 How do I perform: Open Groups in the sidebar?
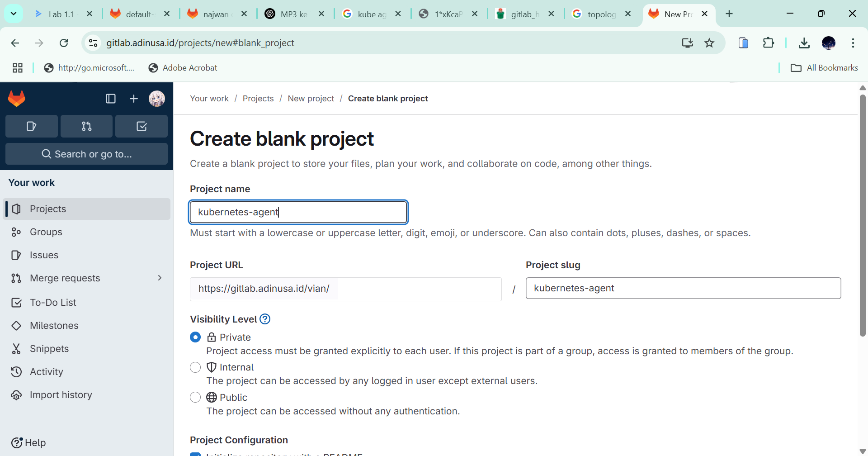(x=46, y=232)
